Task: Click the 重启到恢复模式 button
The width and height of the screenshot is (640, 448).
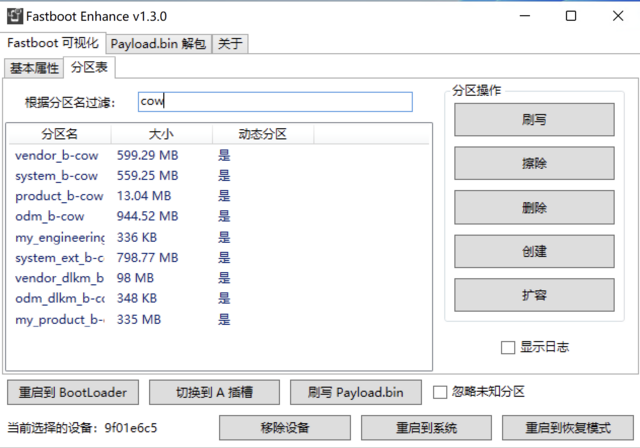Action: click(568, 428)
